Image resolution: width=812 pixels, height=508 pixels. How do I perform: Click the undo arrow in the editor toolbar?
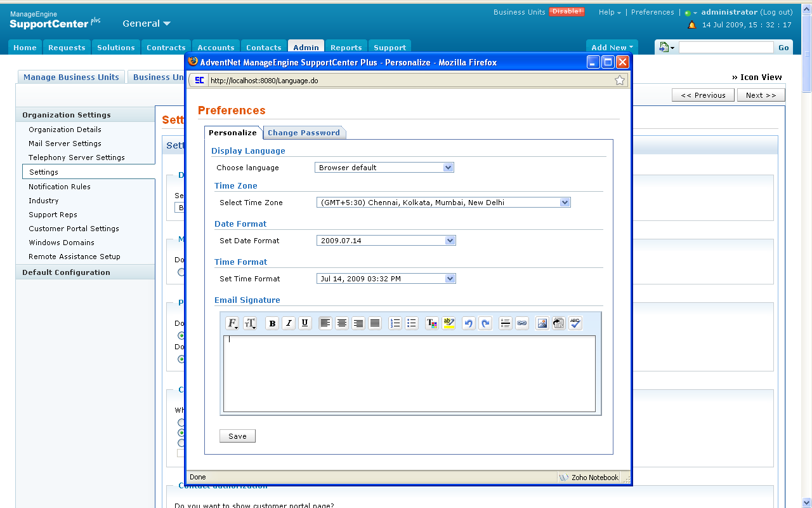[x=469, y=323]
